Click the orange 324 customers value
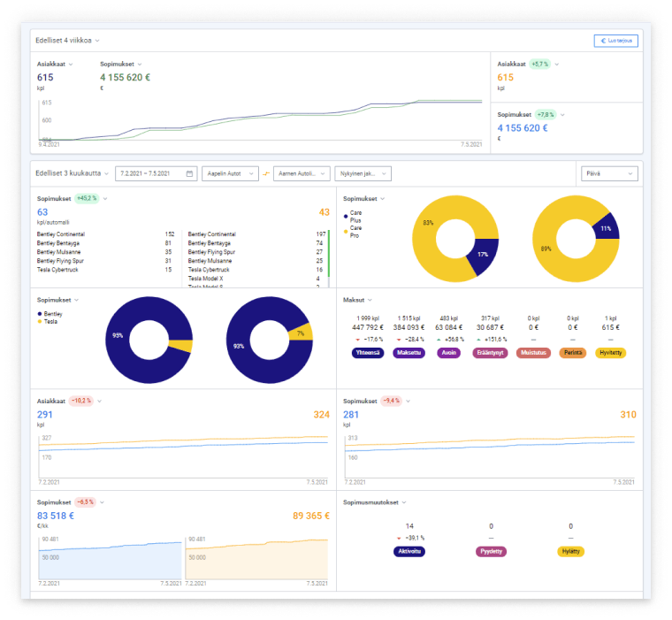The image size is (672, 620). [x=322, y=415]
